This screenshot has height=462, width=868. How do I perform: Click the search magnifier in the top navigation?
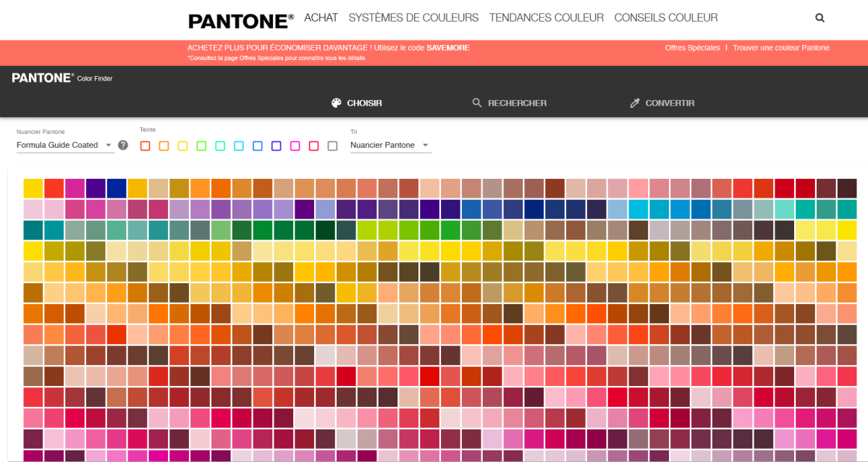819,18
